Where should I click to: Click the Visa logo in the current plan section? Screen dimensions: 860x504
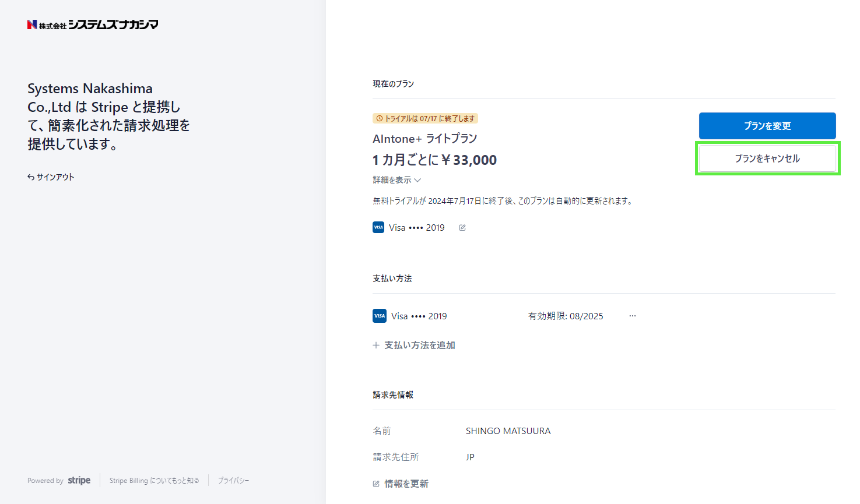coord(378,228)
